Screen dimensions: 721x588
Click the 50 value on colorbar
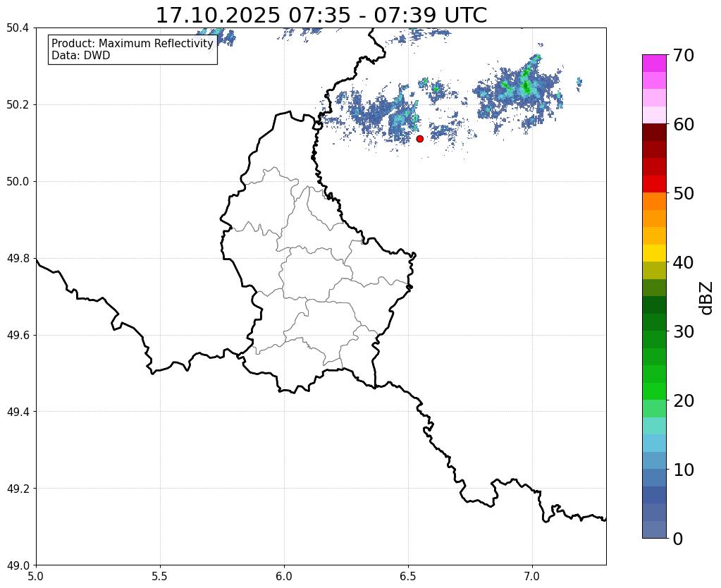pos(684,193)
